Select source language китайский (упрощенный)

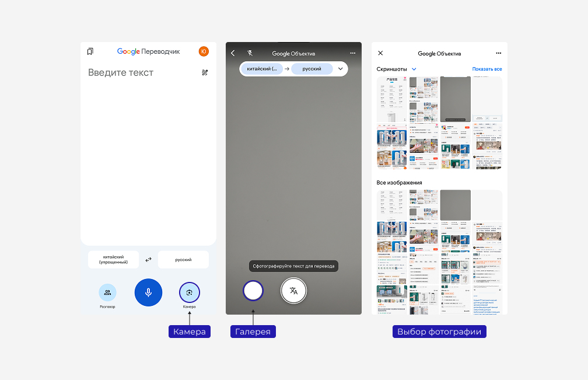click(x=113, y=260)
